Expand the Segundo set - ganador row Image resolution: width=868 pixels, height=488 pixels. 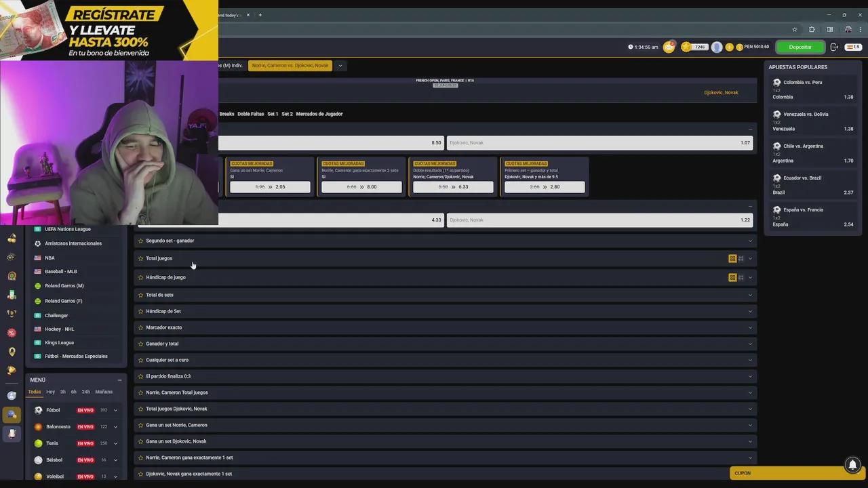coord(446,241)
